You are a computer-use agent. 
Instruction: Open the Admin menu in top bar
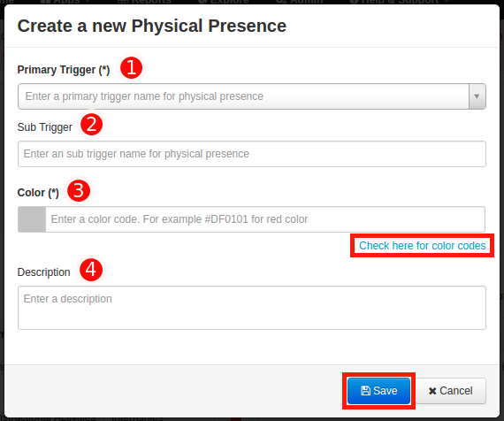[x=300, y=2]
